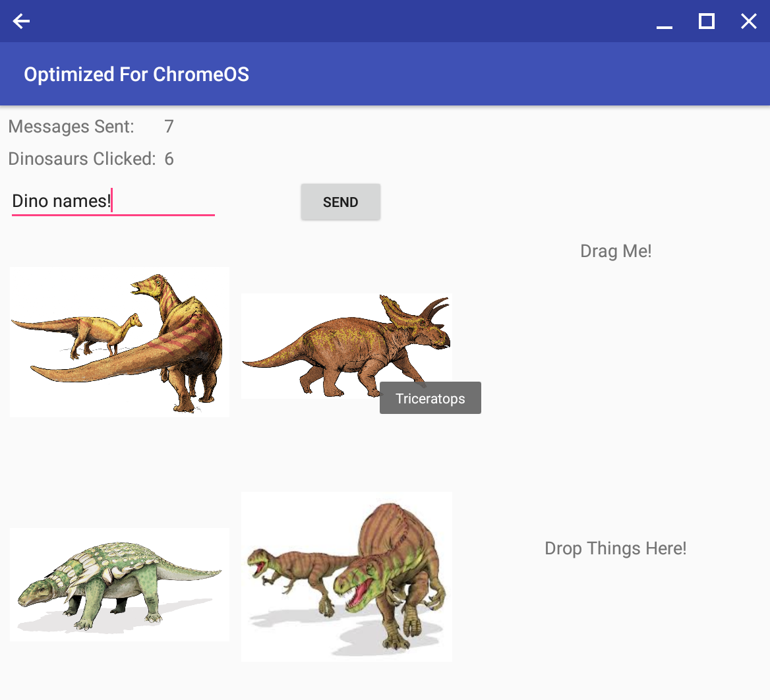
Task: Click the 'Messages Sent:' label
Action: (71, 127)
